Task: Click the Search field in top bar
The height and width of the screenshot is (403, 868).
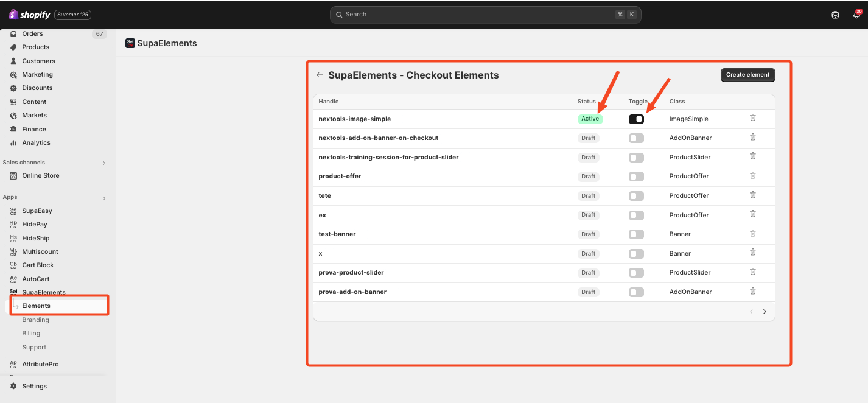Action: (485, 15)
